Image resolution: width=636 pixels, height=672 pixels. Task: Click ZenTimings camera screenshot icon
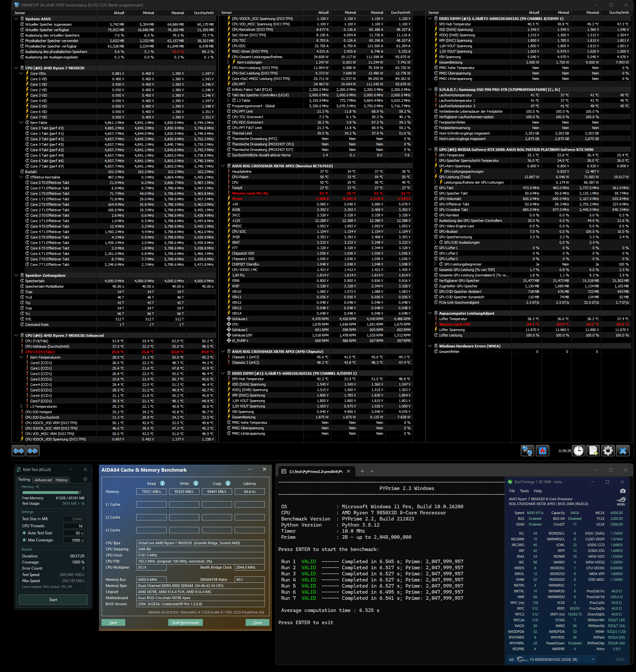tap(623, 491)
